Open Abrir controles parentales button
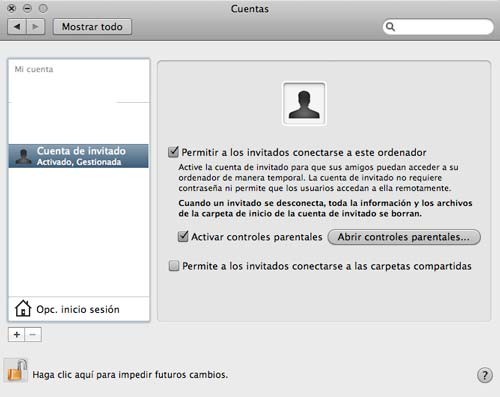Image resolution: width=500 pixels, height=397 pixels. 404,237
